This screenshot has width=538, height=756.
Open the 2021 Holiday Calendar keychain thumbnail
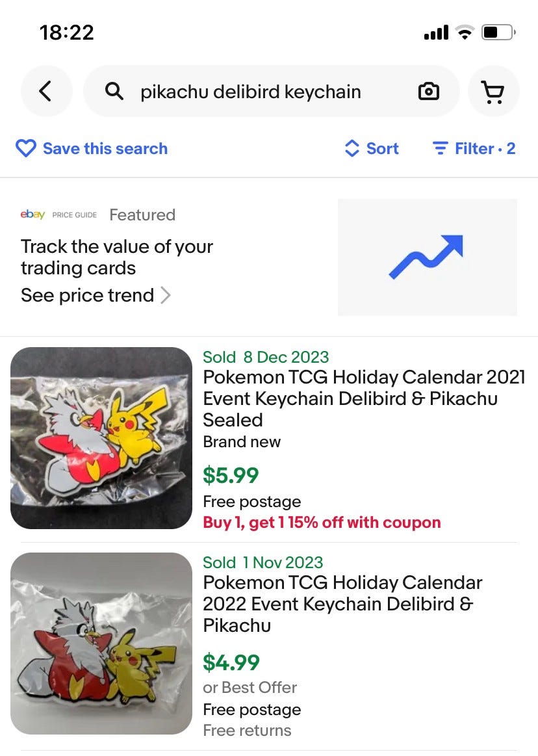[101, 438]
